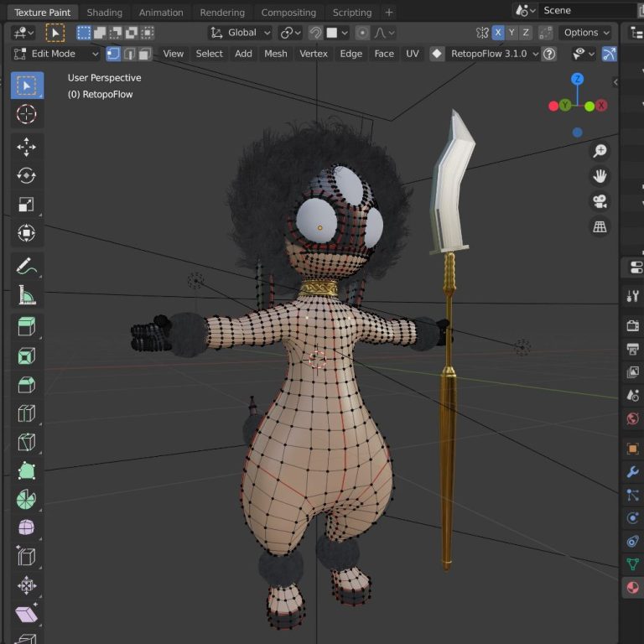The width and height of the screenshot is (644, 644).
Task: Toggle proportional editing
Action: pos(362,33)
